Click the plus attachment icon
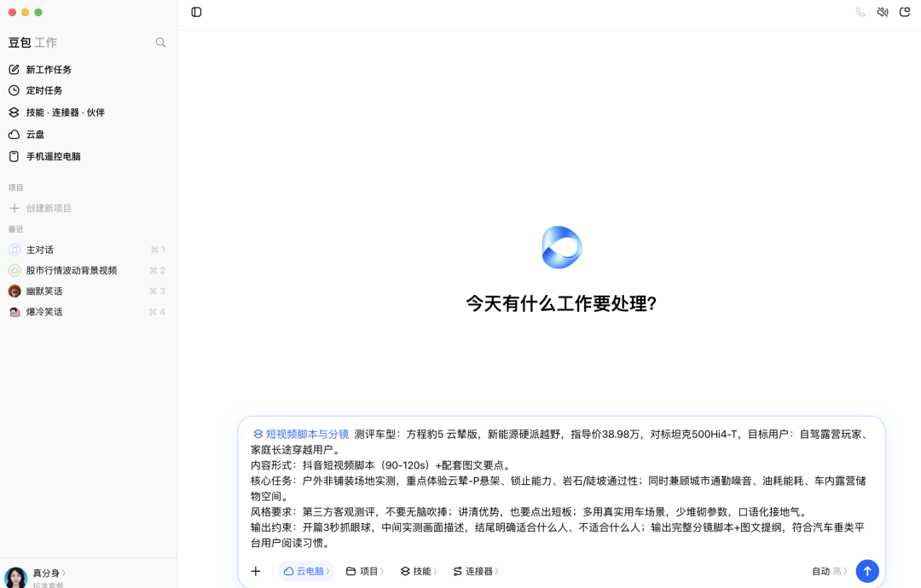The height and width of the screenshot is (588, 921). [x=256, y=571]
